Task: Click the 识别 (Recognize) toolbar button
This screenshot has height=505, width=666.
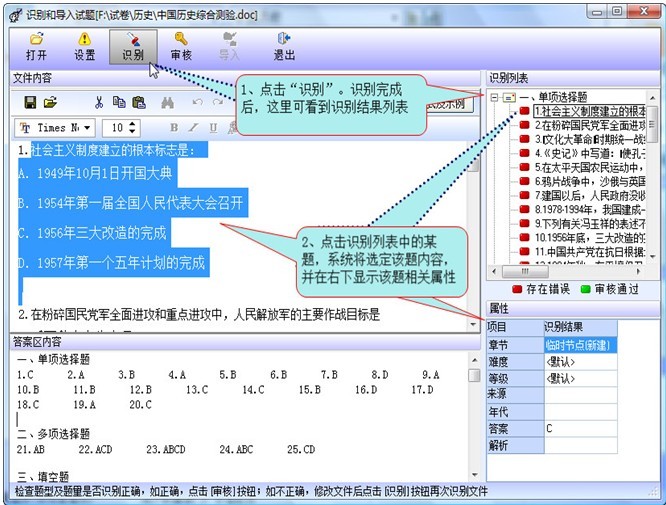Action: (133, 45)
